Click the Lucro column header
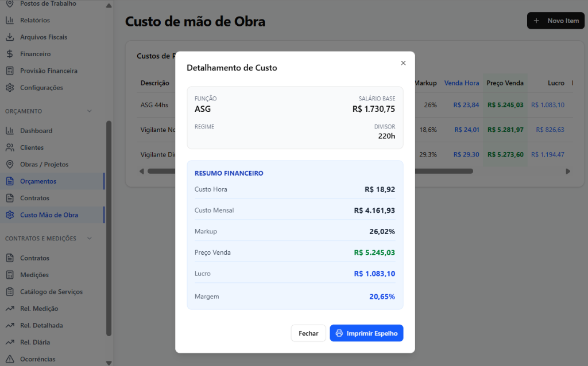This screenshot has width=588, height=366. click(556, 83)
